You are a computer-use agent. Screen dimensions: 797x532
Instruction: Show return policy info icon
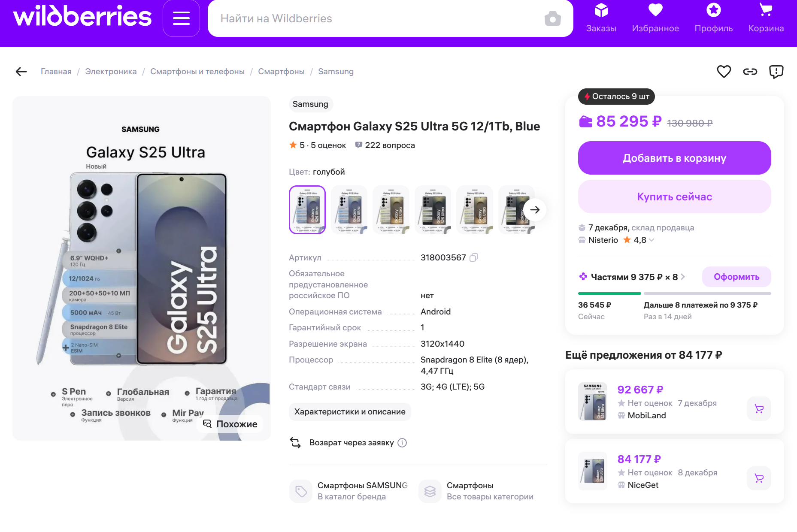point(402,443)
